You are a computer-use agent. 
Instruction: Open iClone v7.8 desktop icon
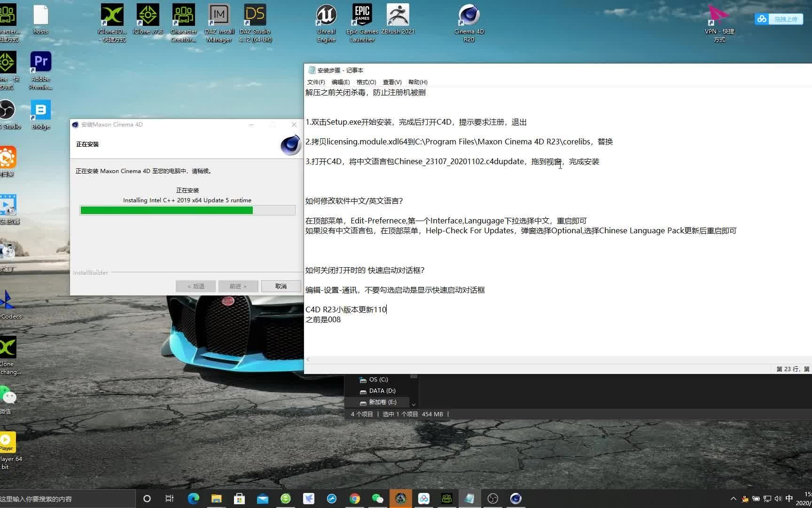point(148,20)
